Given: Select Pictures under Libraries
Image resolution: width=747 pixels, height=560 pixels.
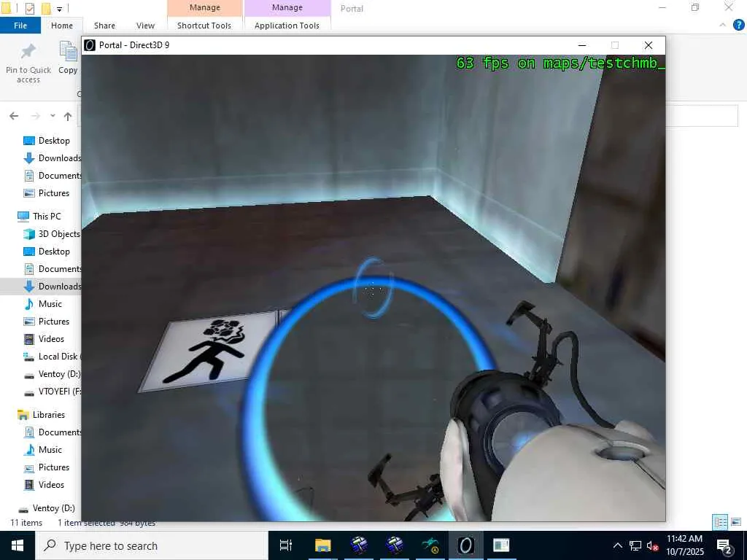Looking at the screenshot, I should (47, 467).
